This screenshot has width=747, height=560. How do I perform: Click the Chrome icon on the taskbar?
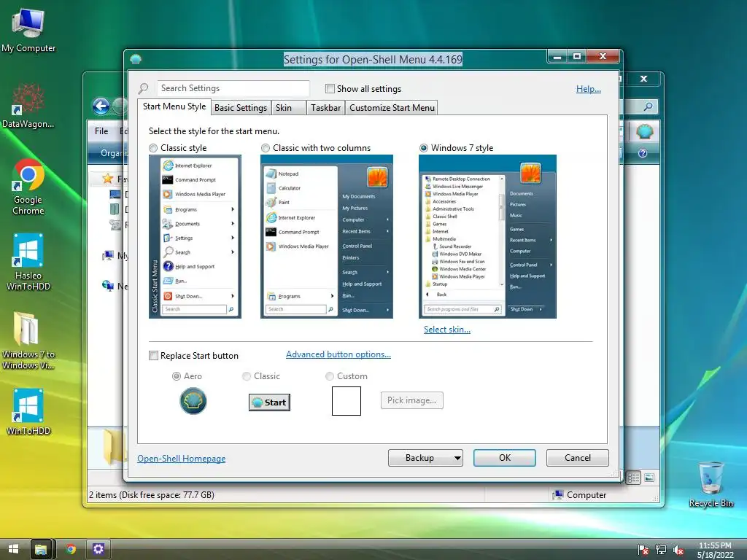(x=71, y=550)
